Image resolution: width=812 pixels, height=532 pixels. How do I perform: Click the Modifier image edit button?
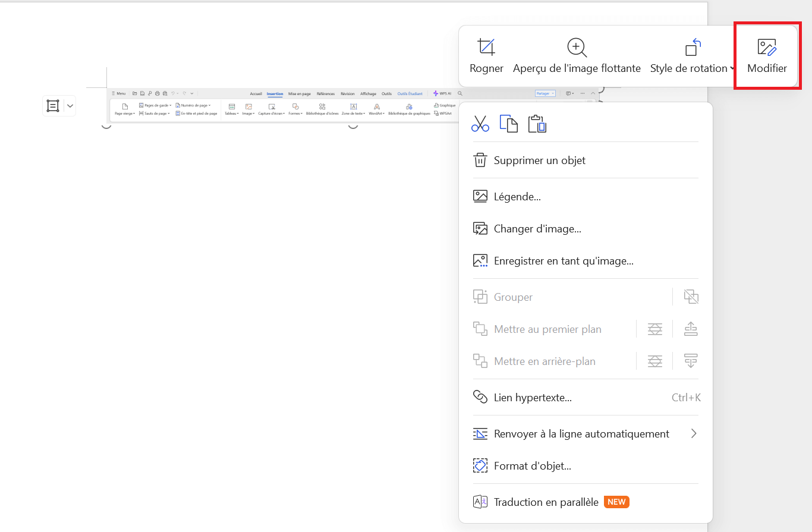coord(767,56)
